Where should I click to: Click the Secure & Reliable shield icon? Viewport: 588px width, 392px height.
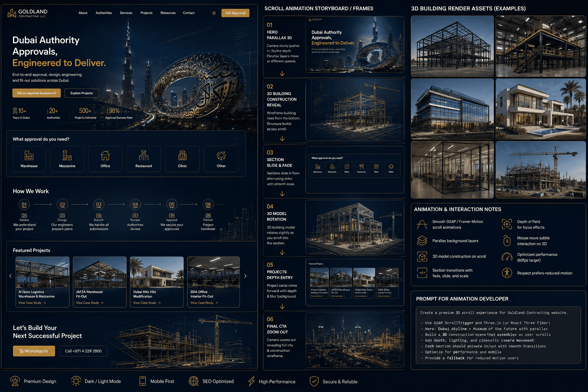point(314,381)
